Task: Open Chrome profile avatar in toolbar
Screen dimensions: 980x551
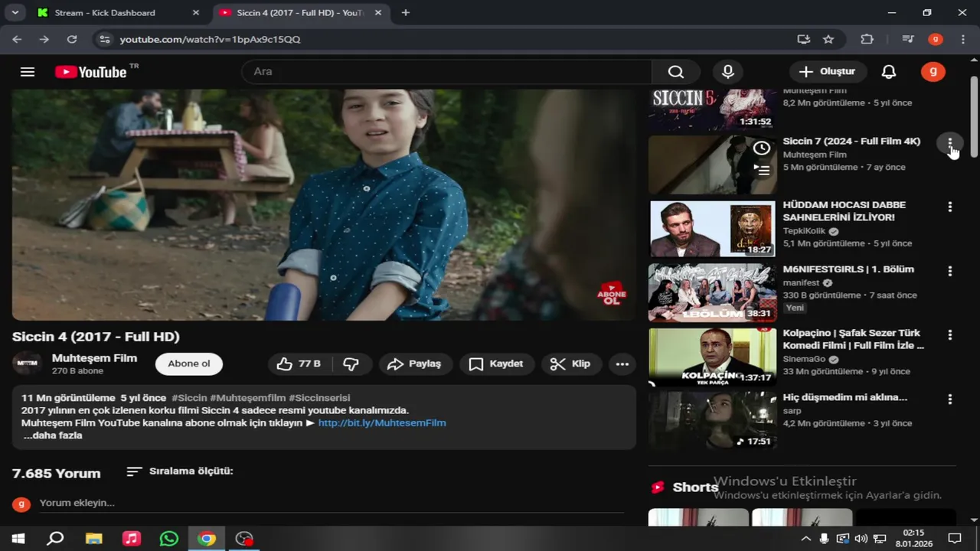Action: (x=935, y=39)
